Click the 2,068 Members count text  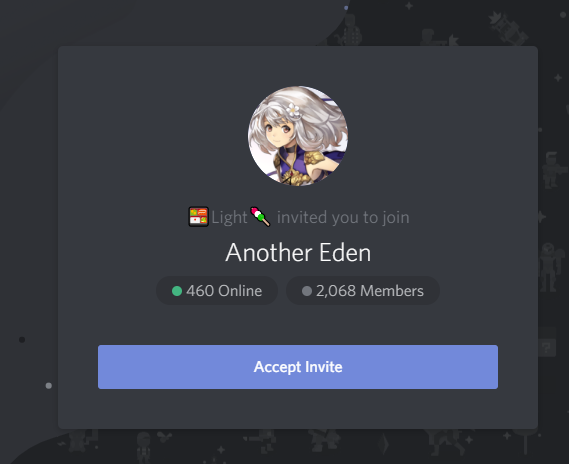pyautogui.click(x=370, y=291)
